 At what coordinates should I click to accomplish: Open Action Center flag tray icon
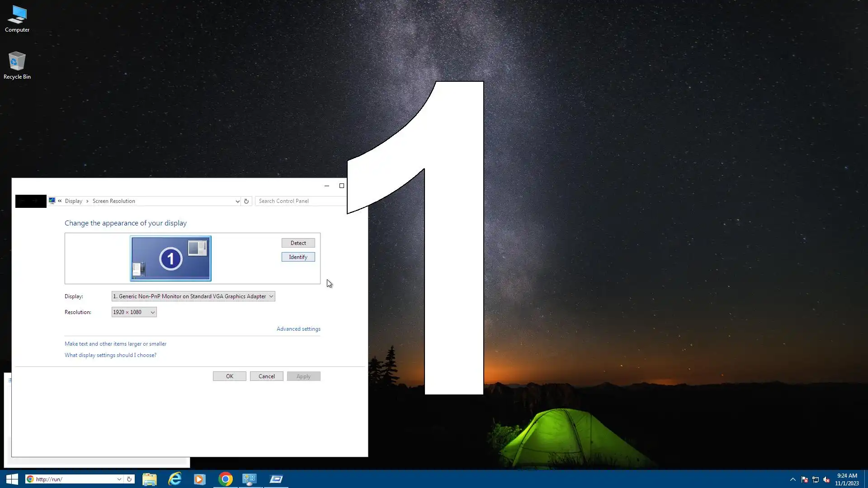pyautogui.click(x=805, y=480)
